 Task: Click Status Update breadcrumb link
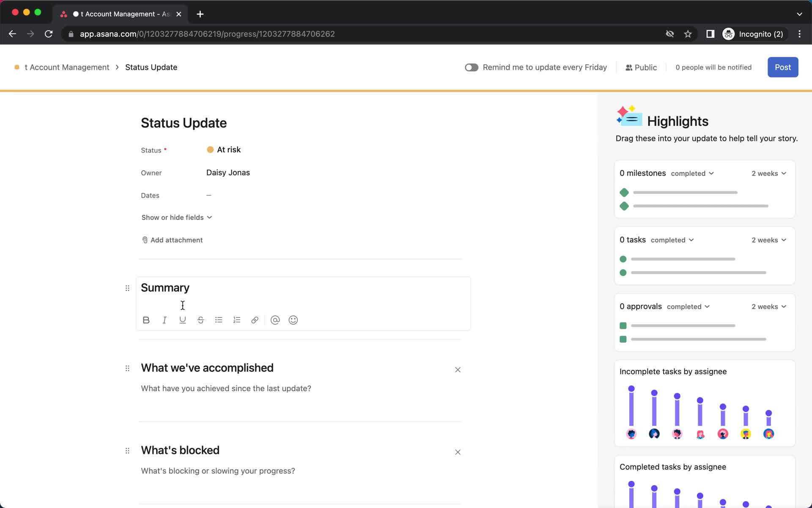pos(151,67)
